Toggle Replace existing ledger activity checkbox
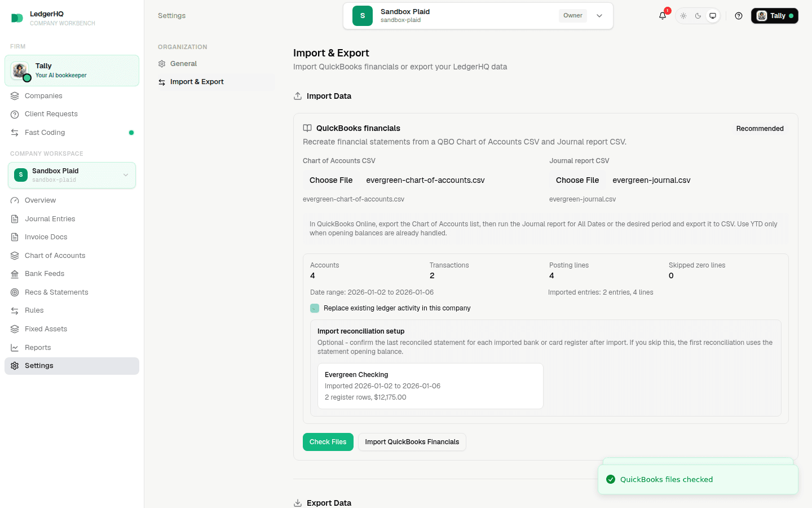This screenshot has width=812, height=508. tap(315, 308)
